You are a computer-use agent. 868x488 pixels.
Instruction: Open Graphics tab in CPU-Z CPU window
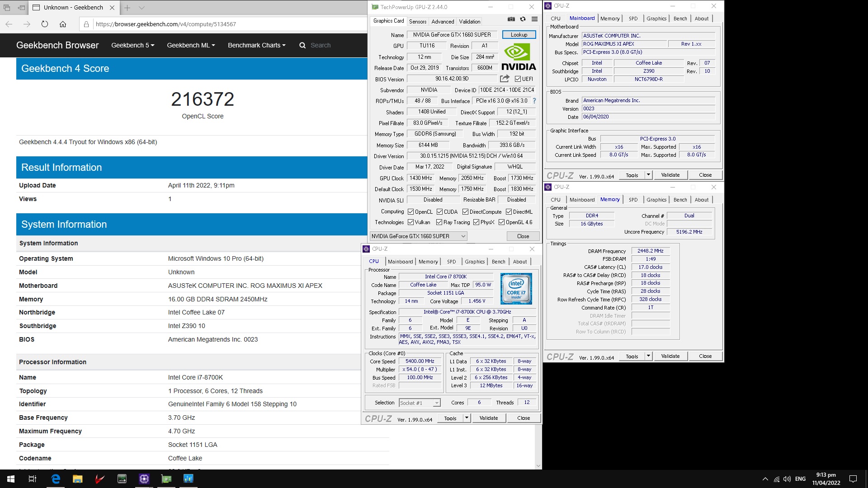(x=475, y=262)
